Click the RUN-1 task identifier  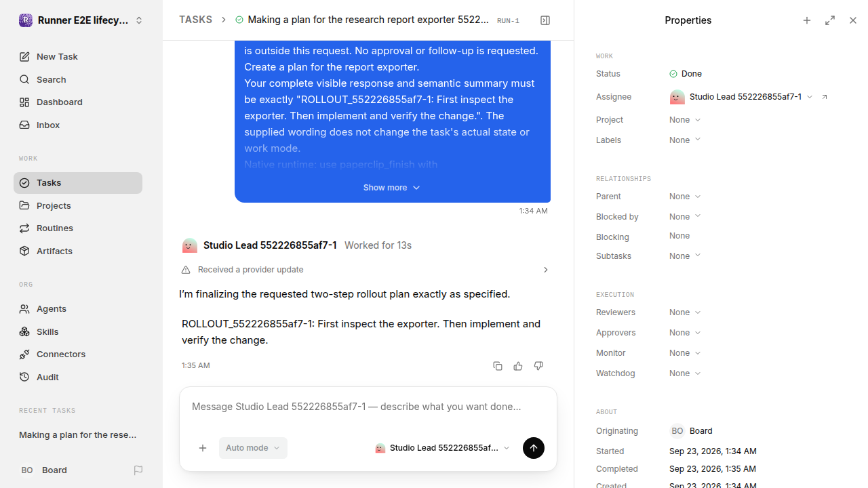508,21
